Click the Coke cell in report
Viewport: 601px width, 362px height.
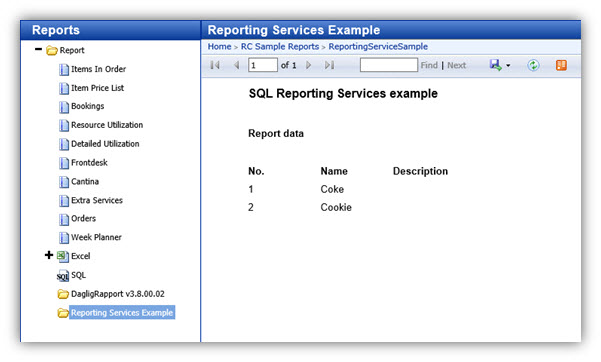[x=332, y=189]
